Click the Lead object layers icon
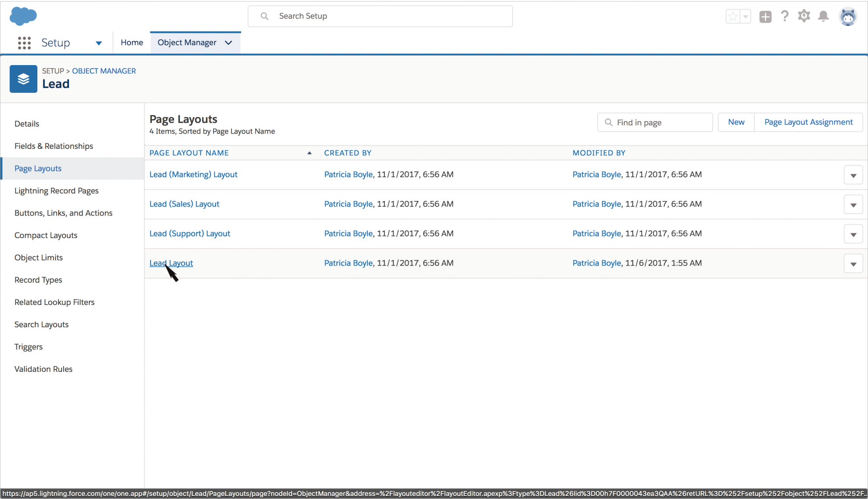Viewport: 868px width, 499px height. [23, 79]
